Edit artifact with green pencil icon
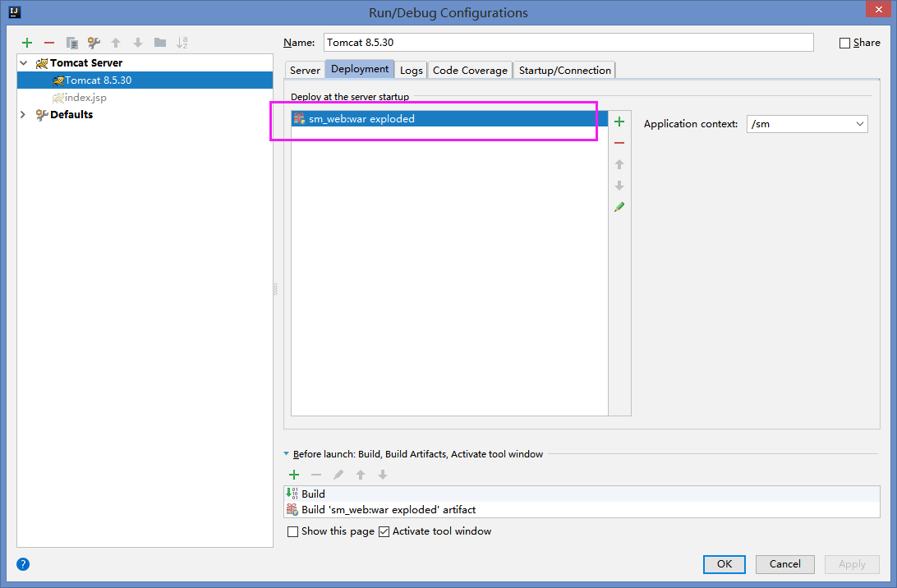The image size is (897, 588). tap(619, 207)
